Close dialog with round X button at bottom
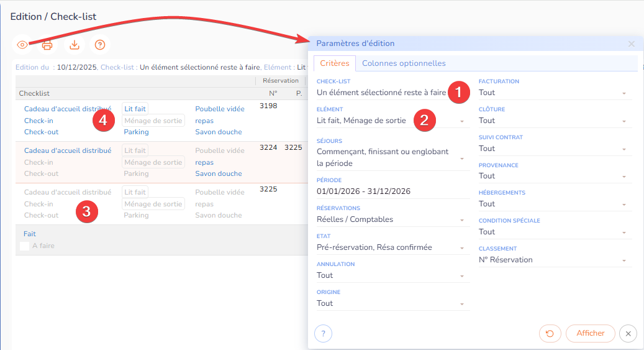This screenshot has width=644, height=350. coord(628,333)
